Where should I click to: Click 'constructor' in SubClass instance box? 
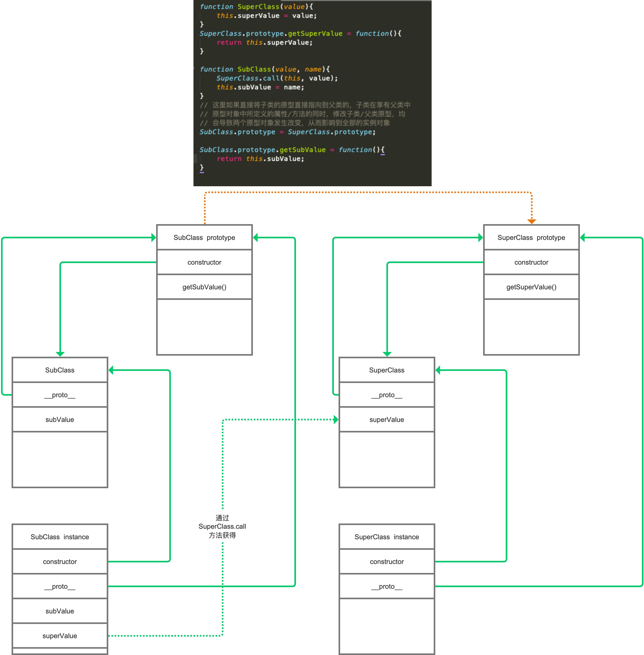(x=60, y=561)
